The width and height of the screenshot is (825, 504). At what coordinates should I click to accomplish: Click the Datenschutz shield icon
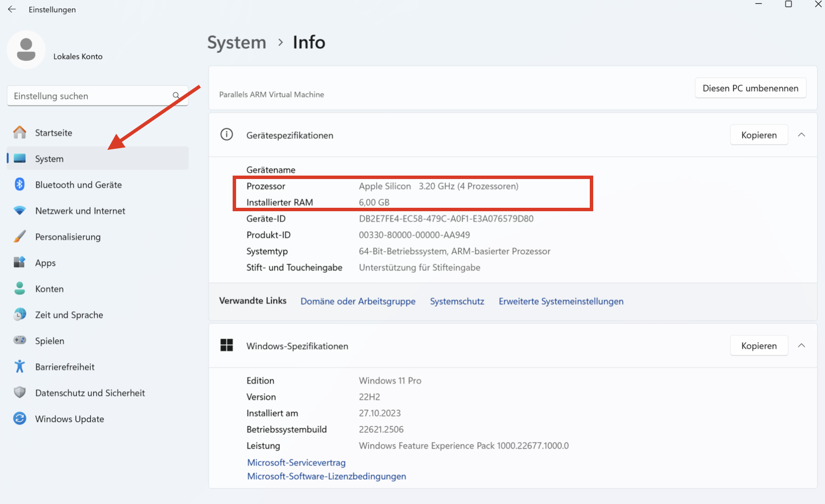point(20,392)
